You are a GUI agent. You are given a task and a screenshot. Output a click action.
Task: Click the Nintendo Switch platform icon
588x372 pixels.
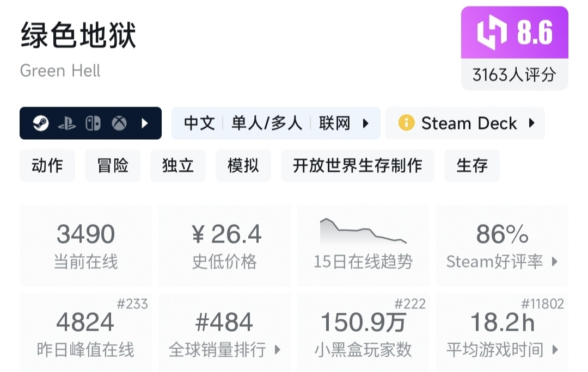[x=93, y=123]
